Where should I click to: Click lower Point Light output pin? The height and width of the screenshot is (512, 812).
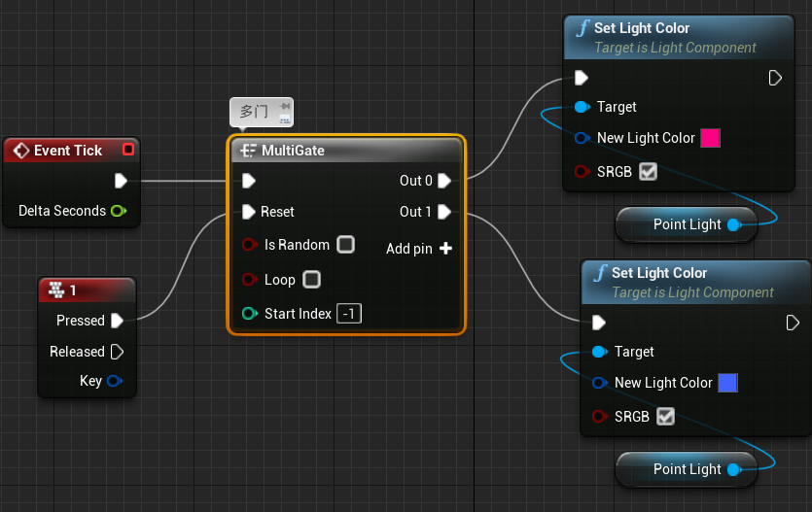(734, 469)
